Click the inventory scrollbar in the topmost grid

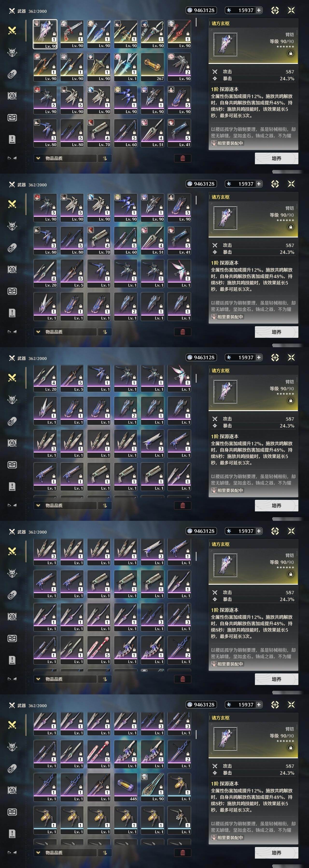point(196,22)
